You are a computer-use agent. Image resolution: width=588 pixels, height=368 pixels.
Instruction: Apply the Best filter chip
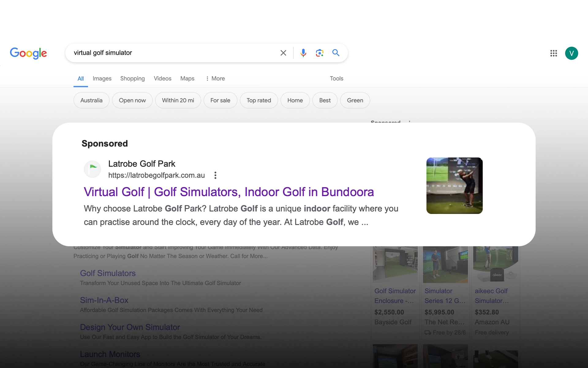[325, 100]
